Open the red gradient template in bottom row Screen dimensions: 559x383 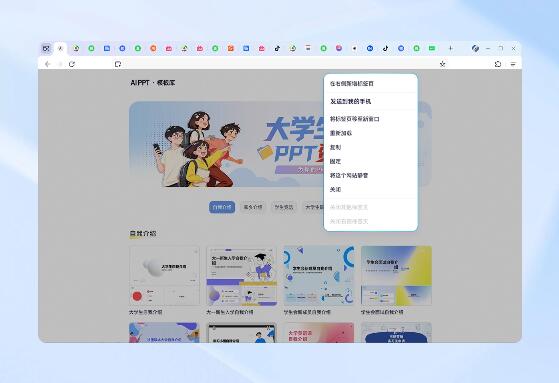(x=319, y=332)
